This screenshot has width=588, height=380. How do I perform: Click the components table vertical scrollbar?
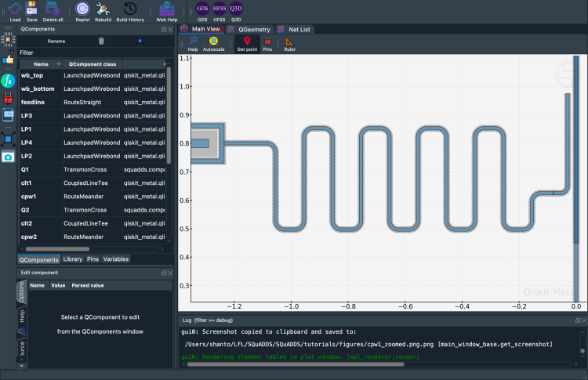169,115
